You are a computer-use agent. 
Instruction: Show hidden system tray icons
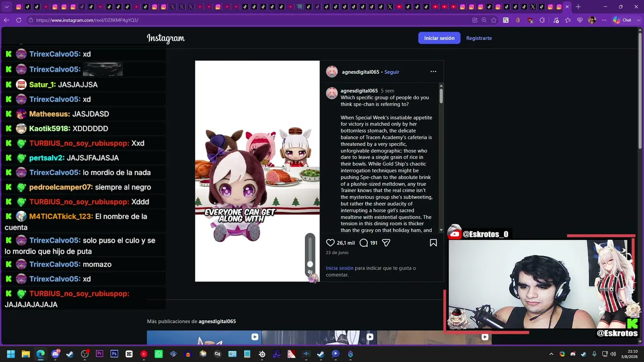point(551,354)
